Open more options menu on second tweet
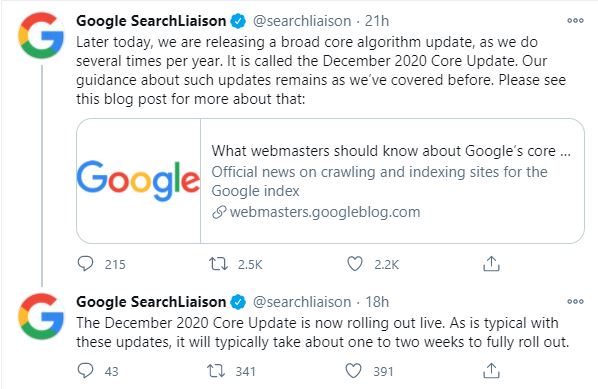The width and height of the screenshot is (598, 389). pos(575,302)
